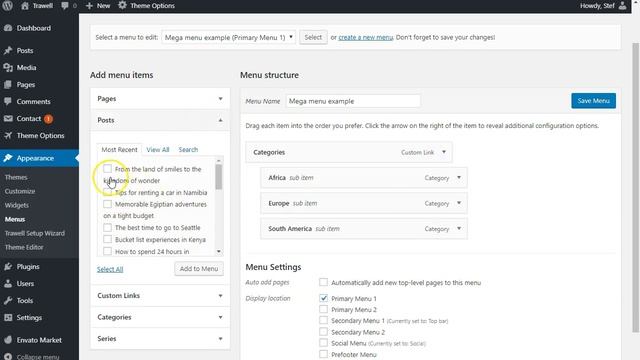This screenshot has height=360, width=640.
Task: Click the plus New icon in admin bar
Action: click(89, 6)
